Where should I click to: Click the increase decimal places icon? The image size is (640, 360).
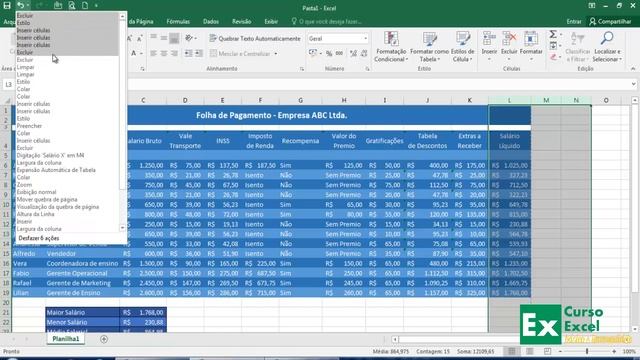pyautogui.click(x=353, y=53)
